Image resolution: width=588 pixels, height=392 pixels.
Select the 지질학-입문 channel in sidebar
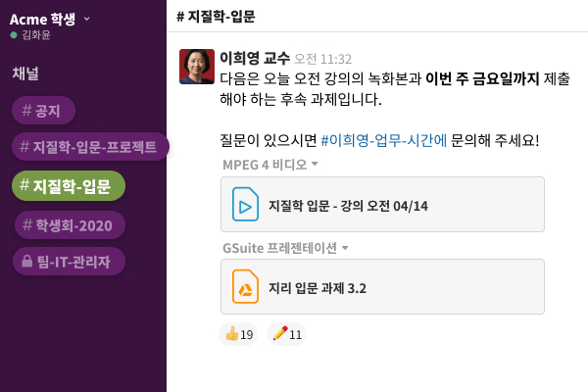[69, 184]
